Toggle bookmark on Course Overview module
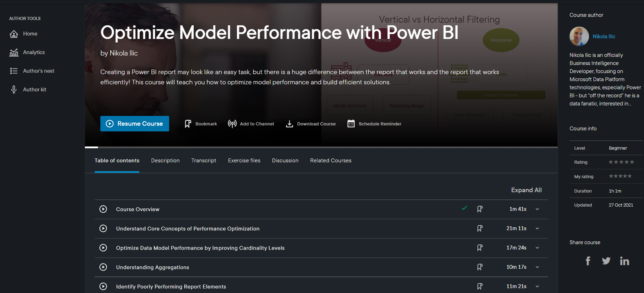This screenshot has width=644, height=293. (480, 209)
